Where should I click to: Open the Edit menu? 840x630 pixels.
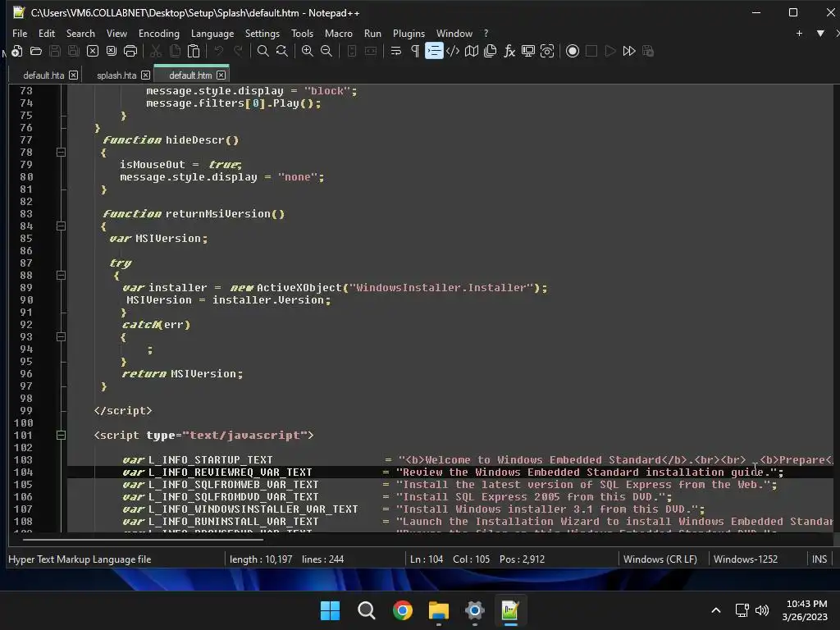(x=47, y=33)
